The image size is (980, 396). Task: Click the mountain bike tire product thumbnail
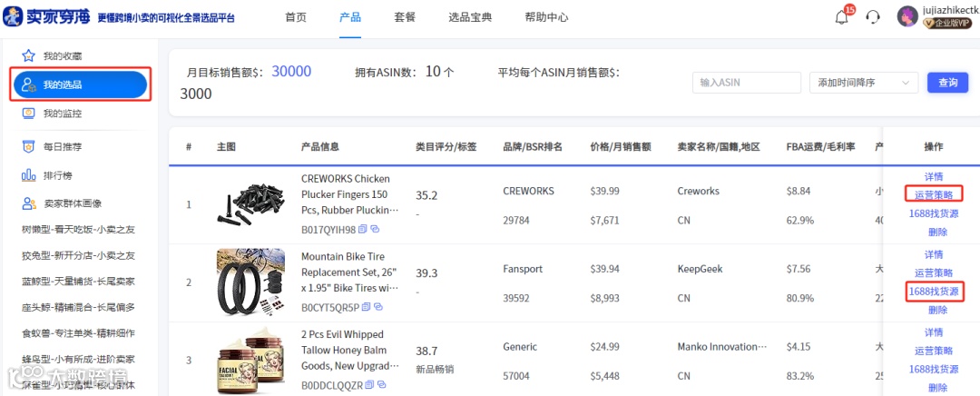click(250, 282)
